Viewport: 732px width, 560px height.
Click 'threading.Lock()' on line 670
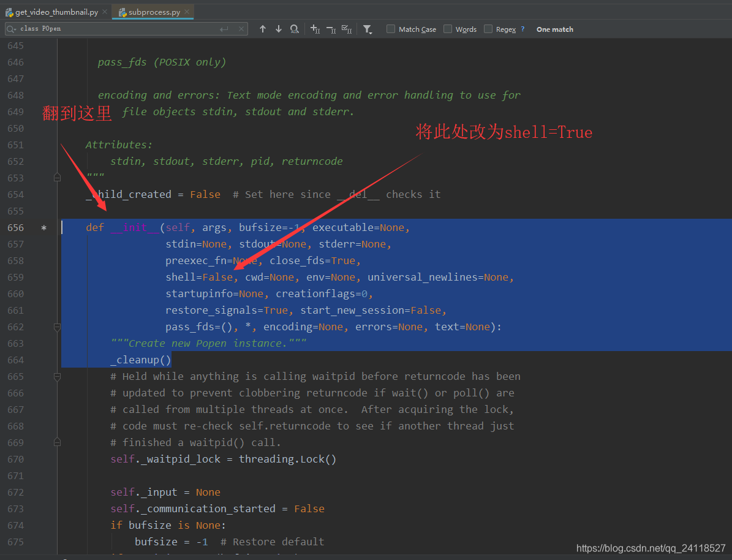(x=287, y=459)
